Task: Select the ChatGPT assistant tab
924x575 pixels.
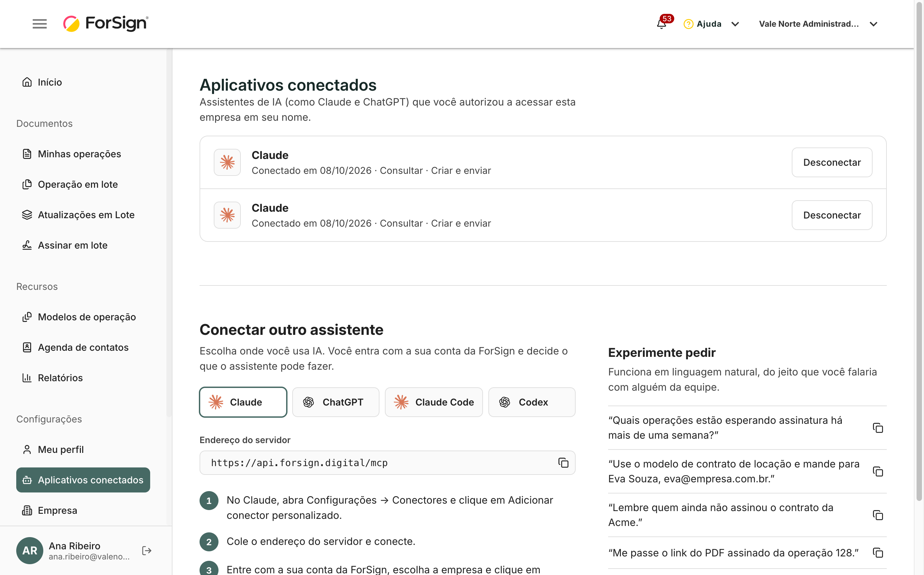Action: (x=336, y=402)
